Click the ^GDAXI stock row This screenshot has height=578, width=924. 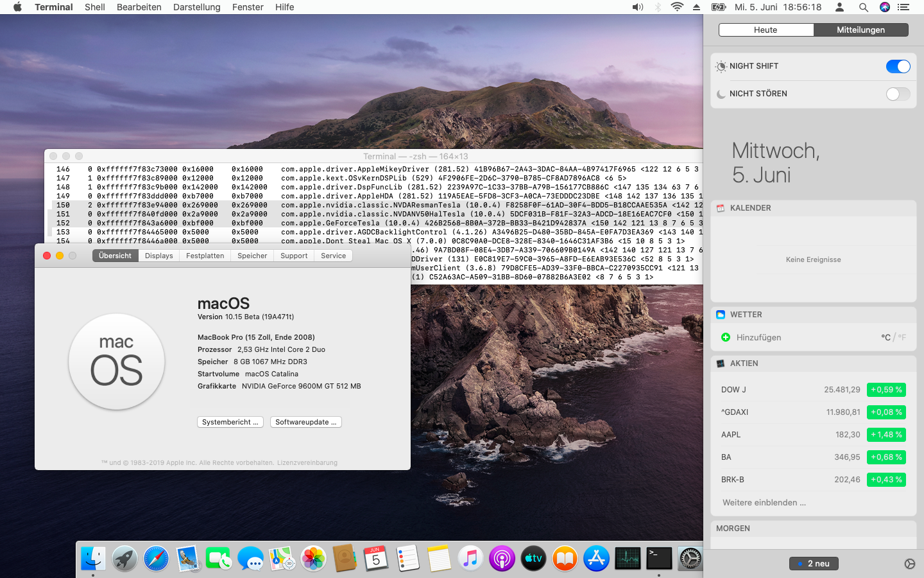(x=814, y=412)
